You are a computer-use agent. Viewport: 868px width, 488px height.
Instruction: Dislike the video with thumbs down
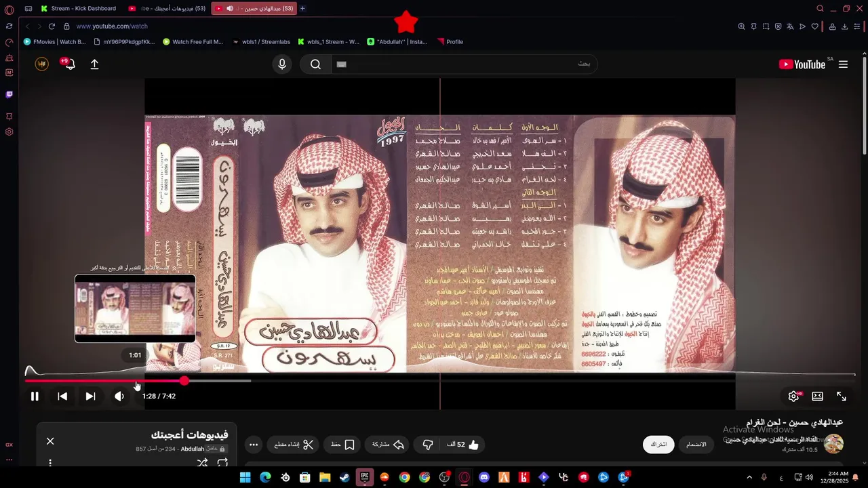tap(428, 445)
